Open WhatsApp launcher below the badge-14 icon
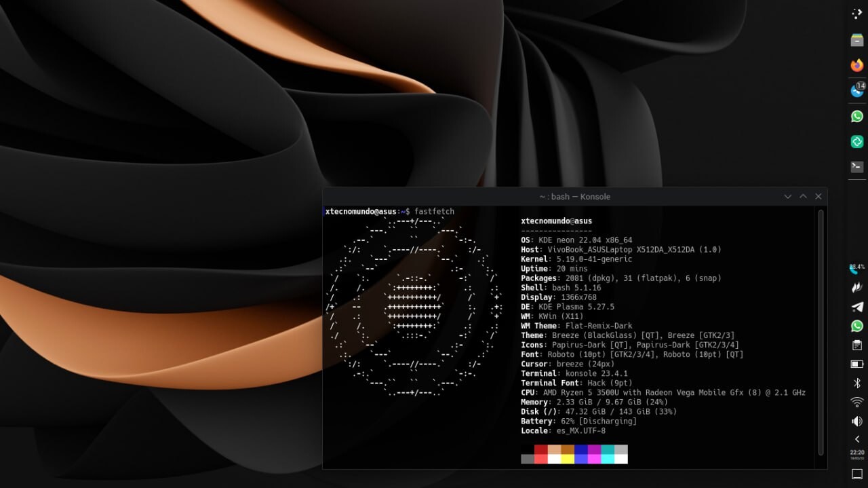Screen dimensions: 868x488 coord(857,116)
